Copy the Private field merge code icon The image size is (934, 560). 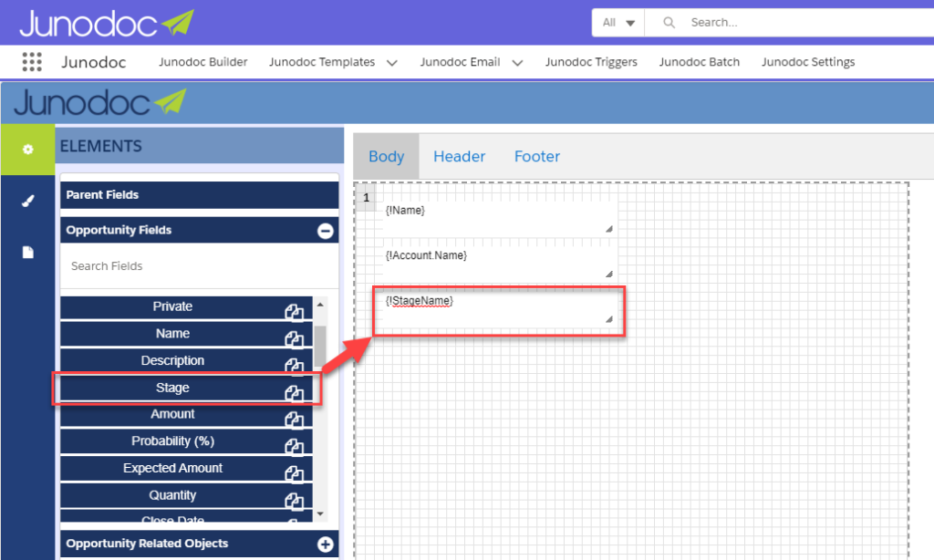point(294,312)
